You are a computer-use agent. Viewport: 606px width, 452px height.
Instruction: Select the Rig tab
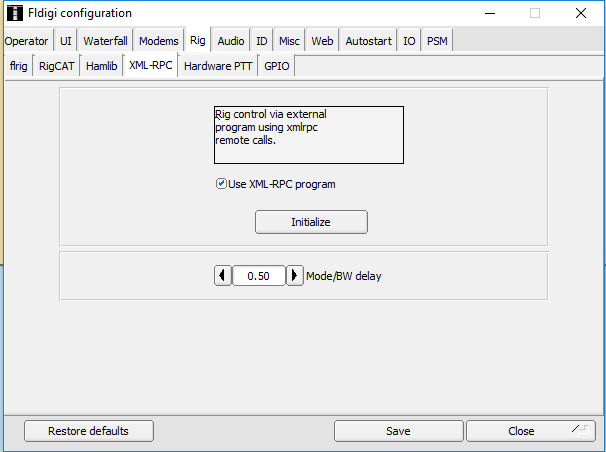(x=197, y=39)
